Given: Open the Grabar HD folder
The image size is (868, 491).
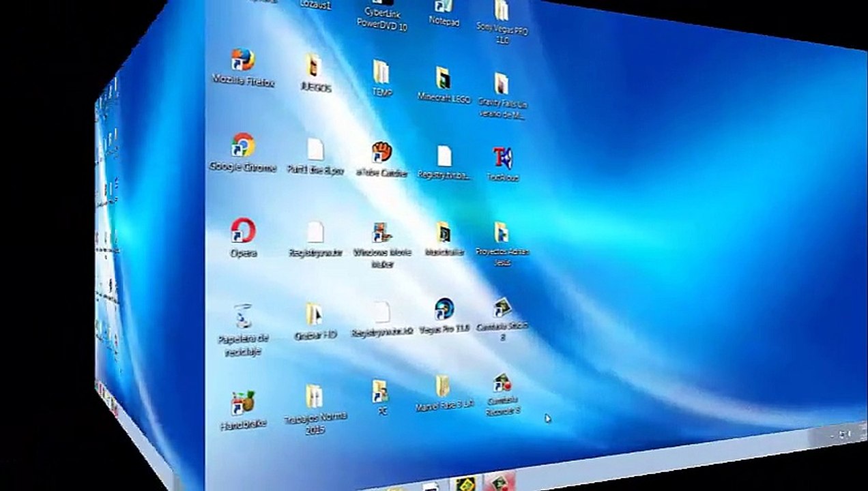Looking at the screenshot, I should (314, 315).
